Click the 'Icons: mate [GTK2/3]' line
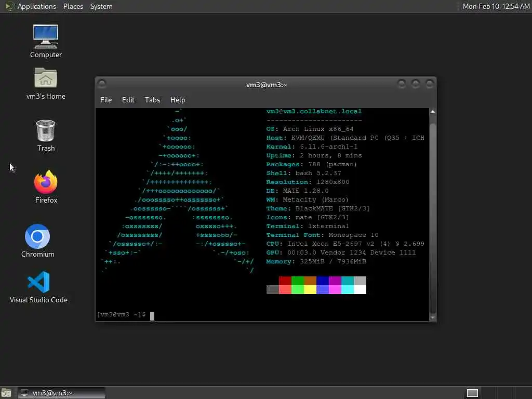Screen dimensions: 532x399 [308, 217]
